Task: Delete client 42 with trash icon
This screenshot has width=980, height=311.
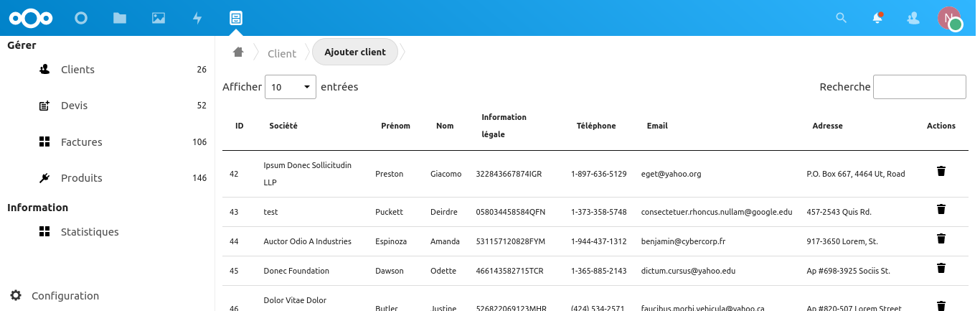Action: (941, 171)
